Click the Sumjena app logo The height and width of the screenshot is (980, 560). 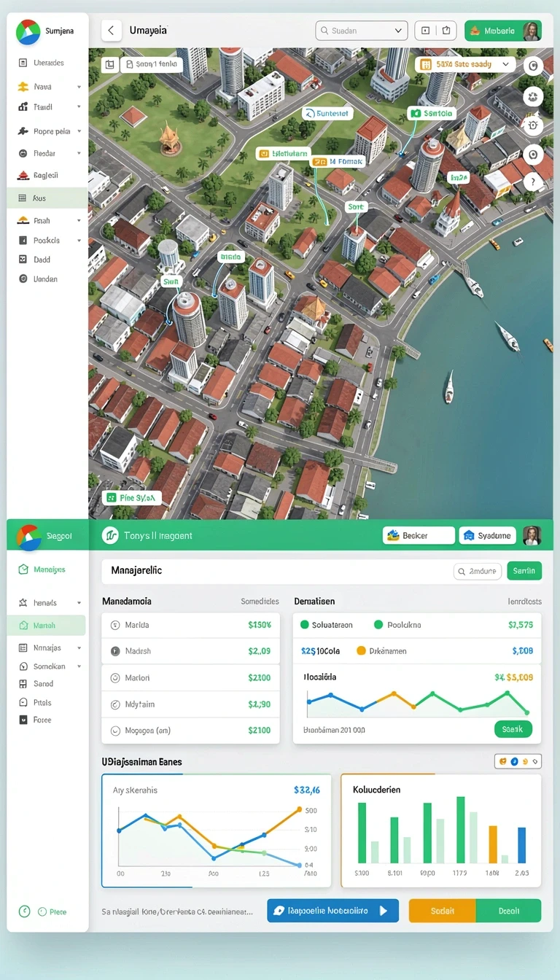[x=28, y=31]
